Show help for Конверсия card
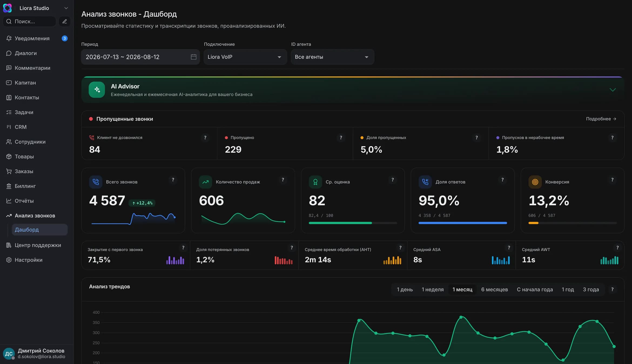Image resolution: width=632 pixels, height=364 pixels. (612, 180)
